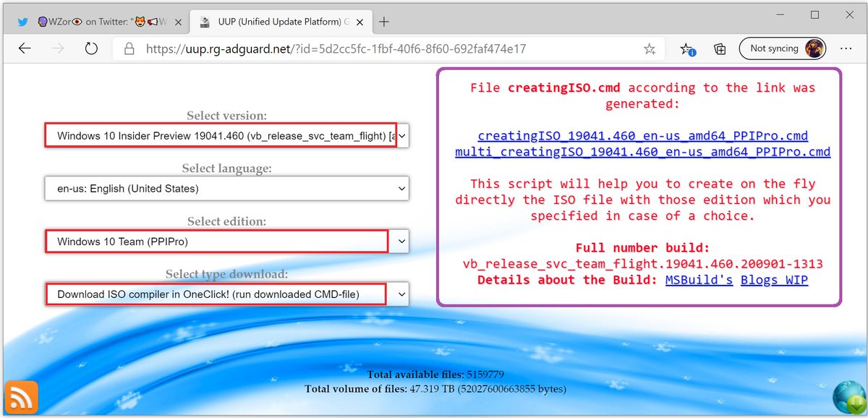Image resolution: width=868 pixels, height=418 pixels.
Task: Open the favorites list
Action: pyautogui.click(x=687, y=48)
